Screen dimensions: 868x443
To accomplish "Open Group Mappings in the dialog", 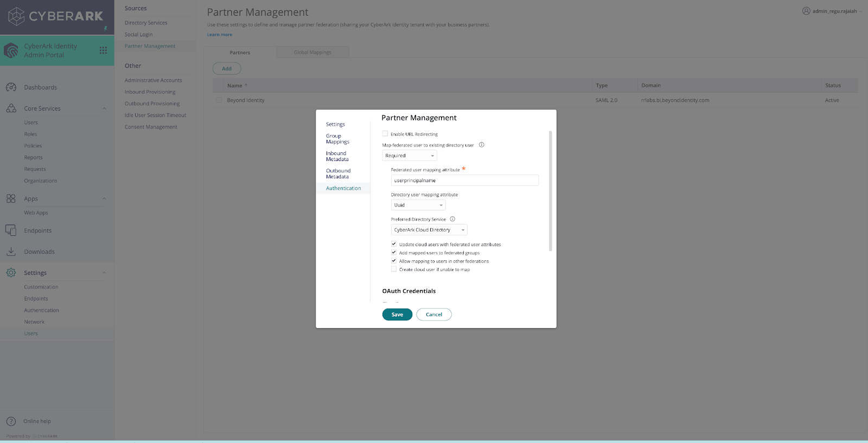I will pyautogui.click(x=337, y=139).
